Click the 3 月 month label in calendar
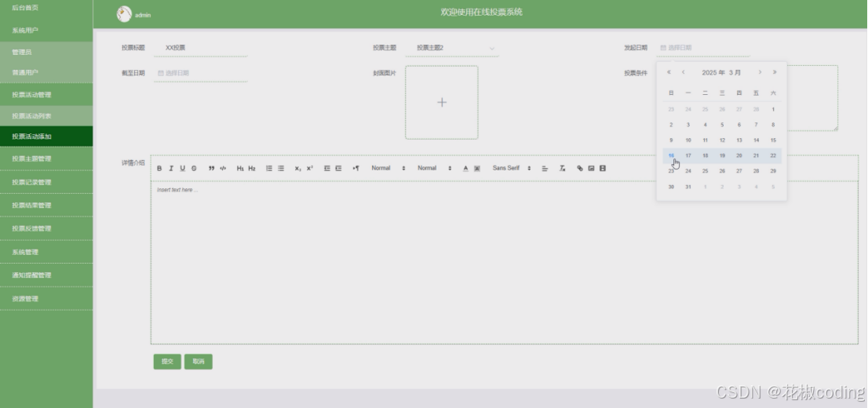The image size is (868, 408). pyautogui.click(x=735, y=72)
